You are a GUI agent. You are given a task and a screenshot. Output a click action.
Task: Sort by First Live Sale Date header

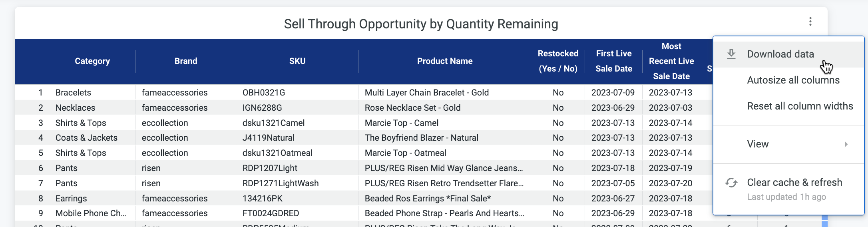pyautogui.click(x=614, y=61)
